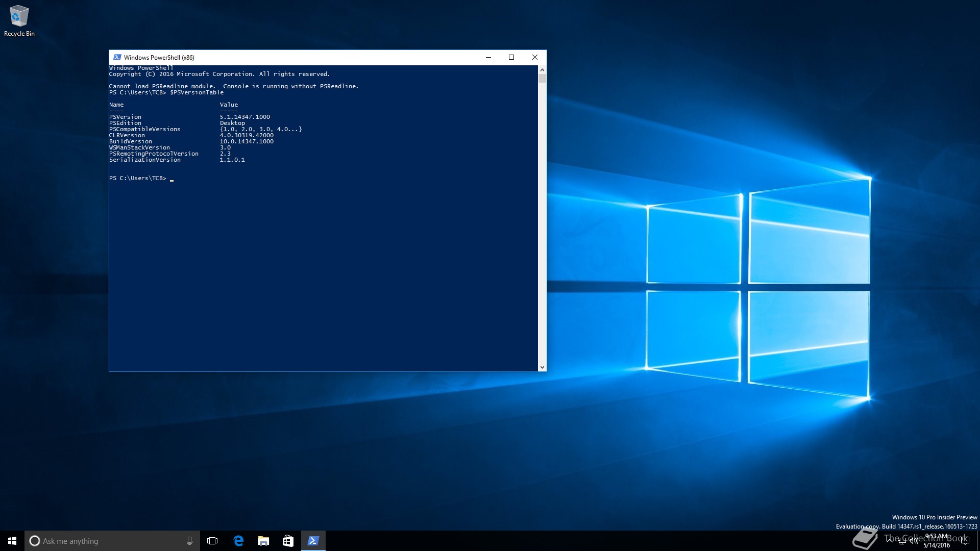Image resolution: width=980 pixels, height=551 pixels.
Task: Open the network status tray icon
Action: coord(902,541)
